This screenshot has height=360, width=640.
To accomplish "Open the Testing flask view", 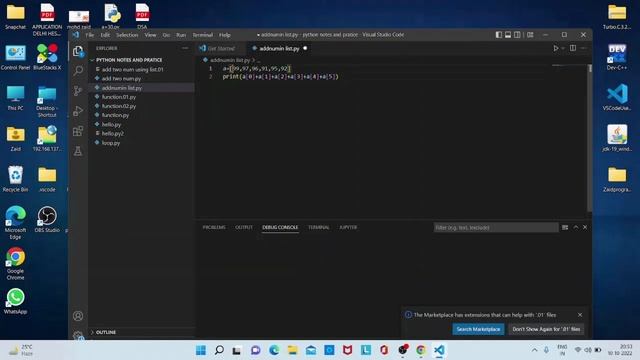I will (x=78, y=151).
